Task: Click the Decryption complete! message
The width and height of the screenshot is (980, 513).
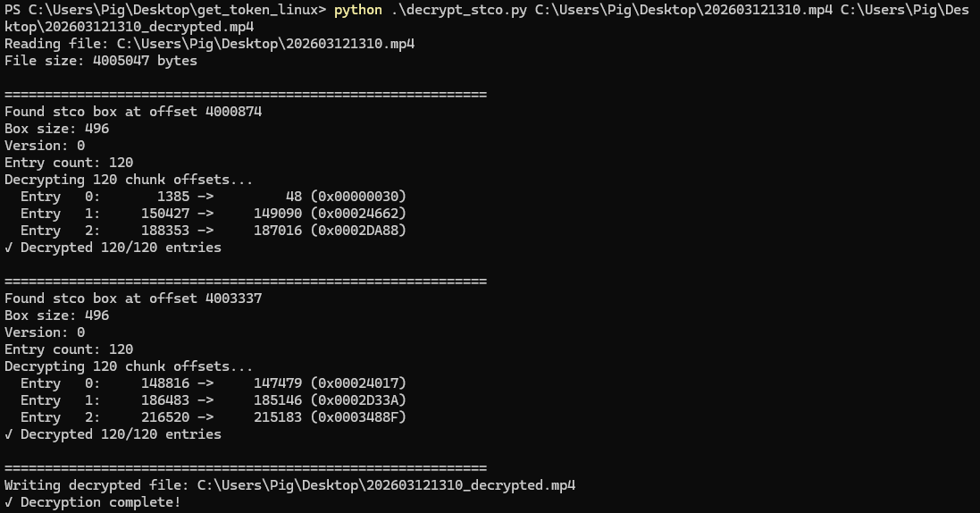Action: click(x=93, y=502)
